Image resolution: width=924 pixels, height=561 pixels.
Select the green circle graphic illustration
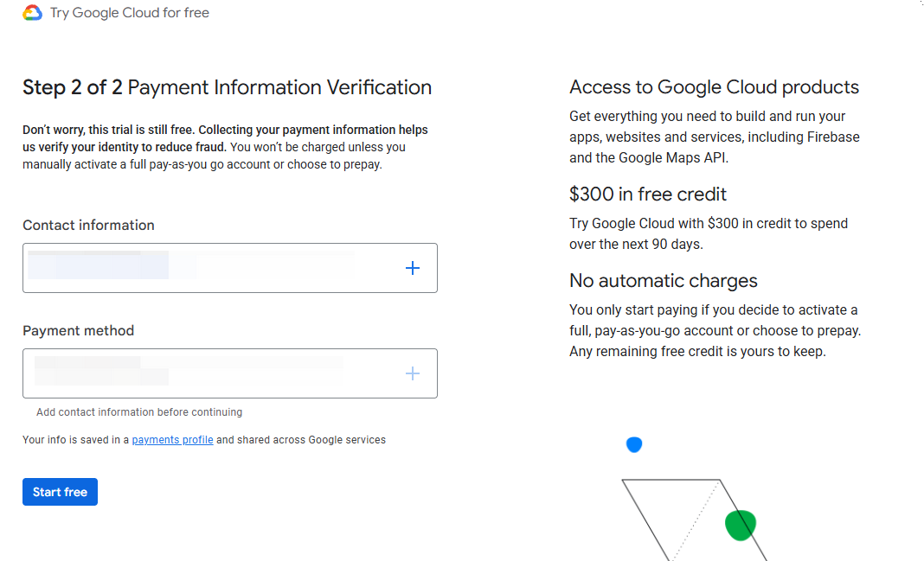tap(741, 525)
